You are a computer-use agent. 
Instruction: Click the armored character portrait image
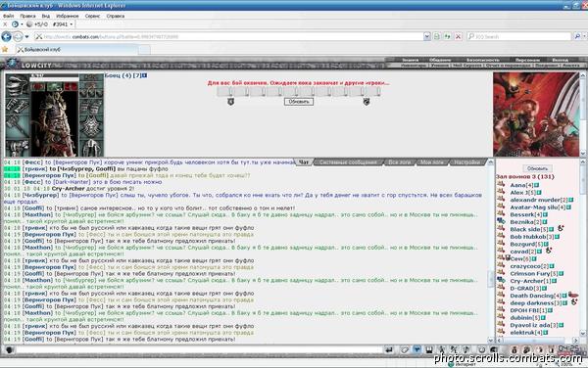click(55, 123)
